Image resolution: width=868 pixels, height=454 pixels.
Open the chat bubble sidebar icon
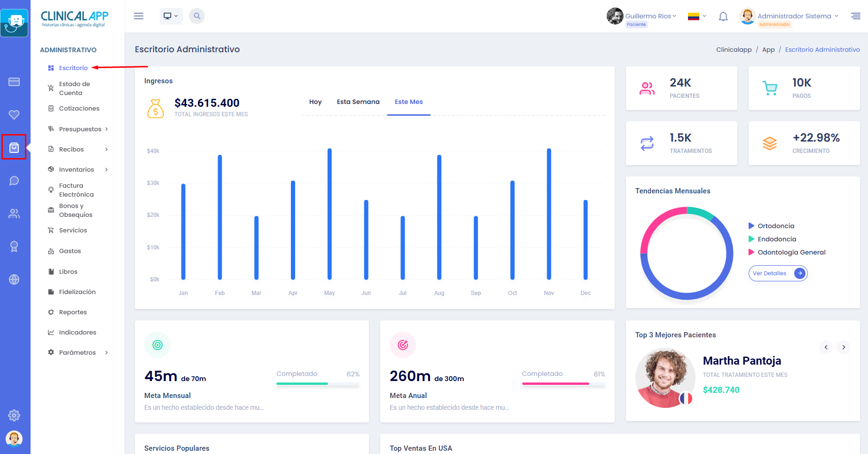pyautogui.click(x=14, y=181)
